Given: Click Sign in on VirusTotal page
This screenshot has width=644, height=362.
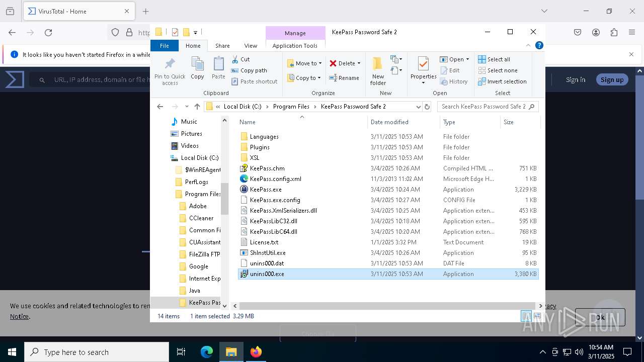Looking at the screenshot, I should point(575,79).
